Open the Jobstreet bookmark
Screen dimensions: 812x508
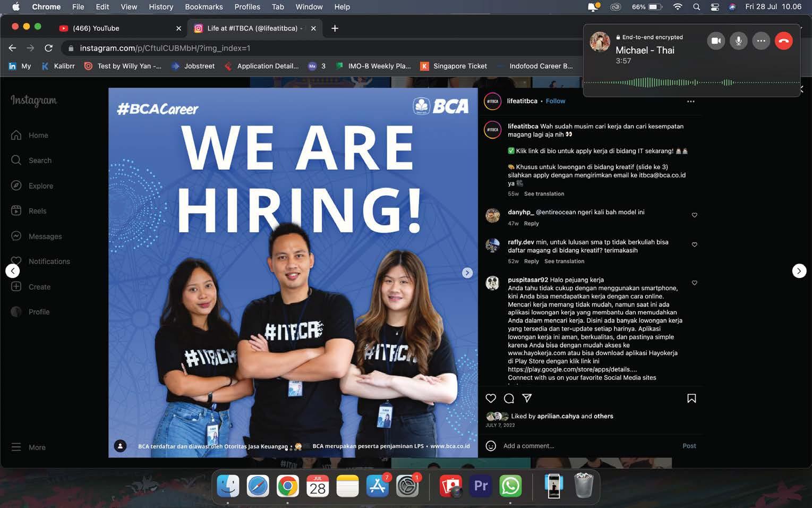click(x=193, y=66)
